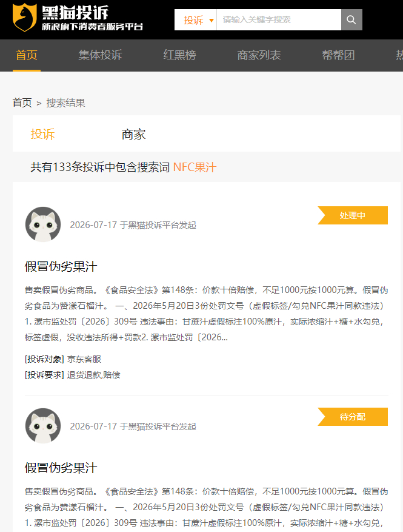Click the 首页 breadcrumb link
The height and width of the screenshot is (532, 403).
point(22,103)
